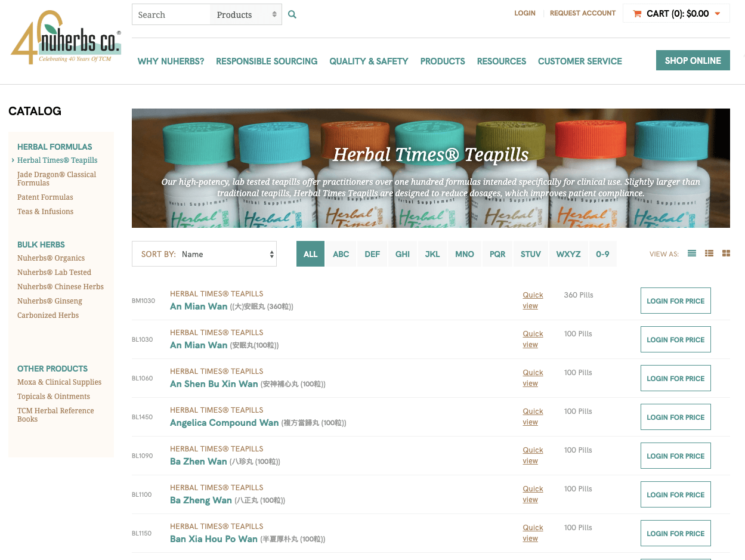This screenshot has height=560, width=745.
Task: Click Login For Price for Angelica Compound Wan
Action: click(676, 417)
